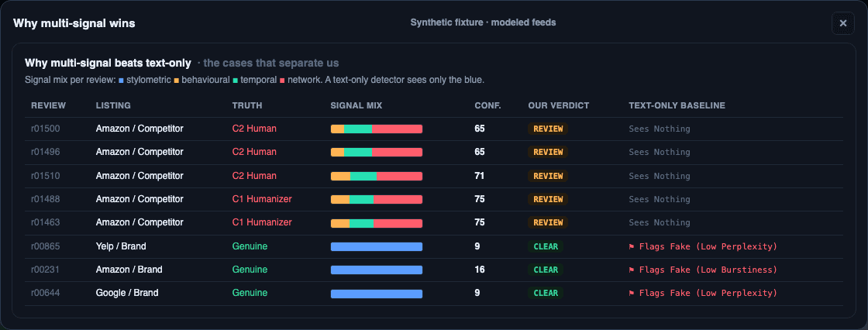Click 'Yelp / Brand' listing cell
The image size is (868, 330).
[121, 246]
